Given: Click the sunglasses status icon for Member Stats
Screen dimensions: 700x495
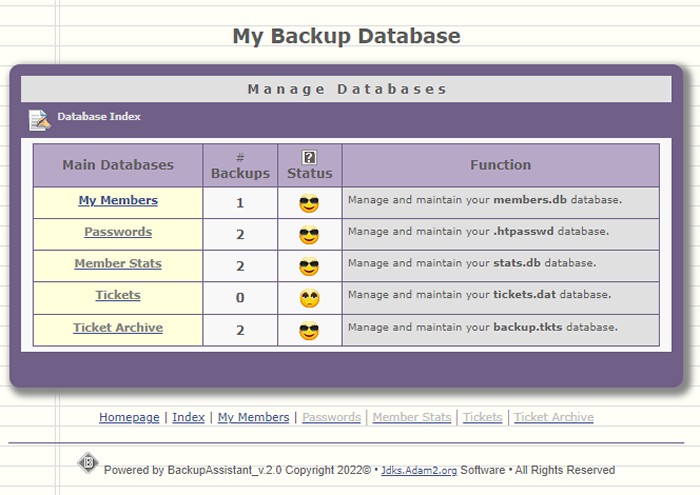Looking at the screenshot, I should point(309,266).
